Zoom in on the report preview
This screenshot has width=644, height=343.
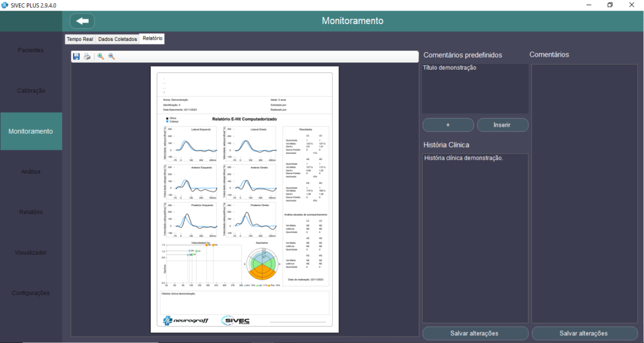[101, 57]
